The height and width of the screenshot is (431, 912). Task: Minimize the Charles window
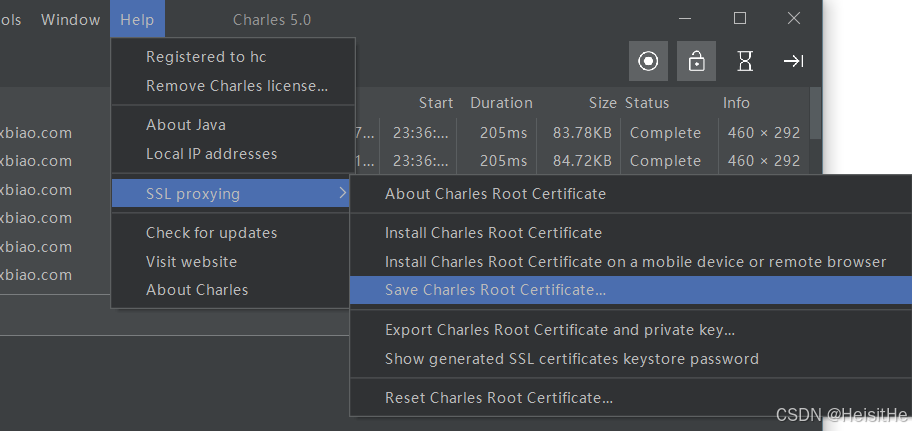click(x=685, y=19)
